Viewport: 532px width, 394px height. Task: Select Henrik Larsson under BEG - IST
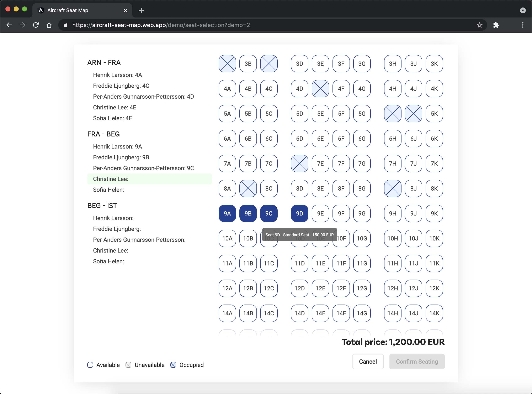(113, 218)
